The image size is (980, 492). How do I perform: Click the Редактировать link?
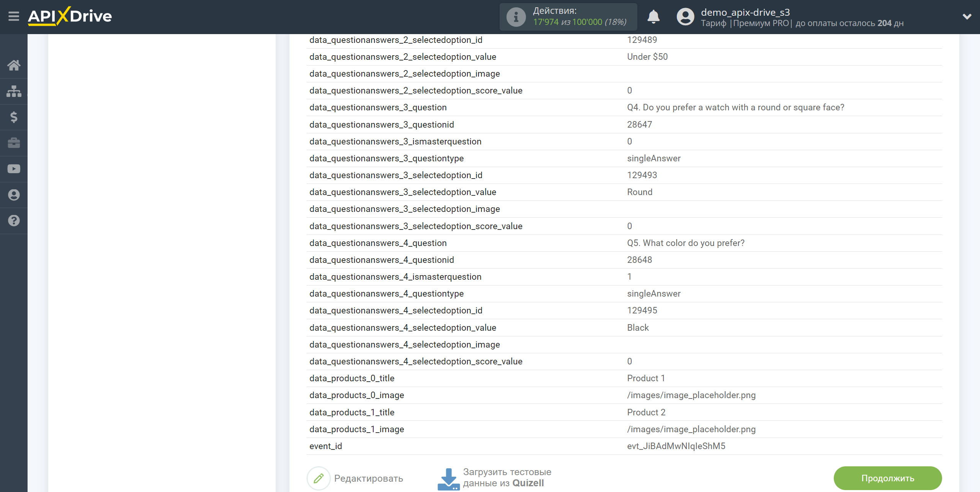[x=368, y=478]
